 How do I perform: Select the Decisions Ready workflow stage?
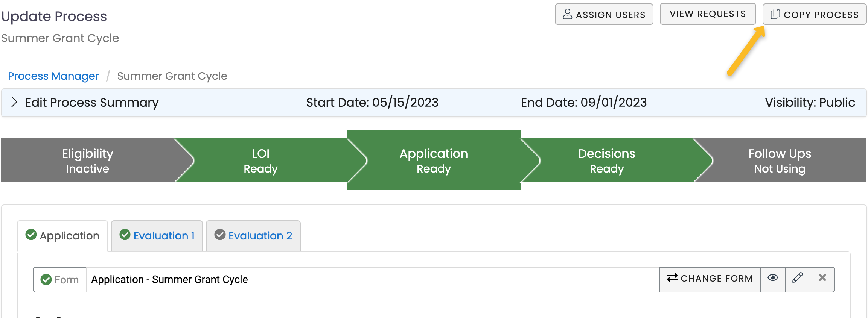pos(606,160)
